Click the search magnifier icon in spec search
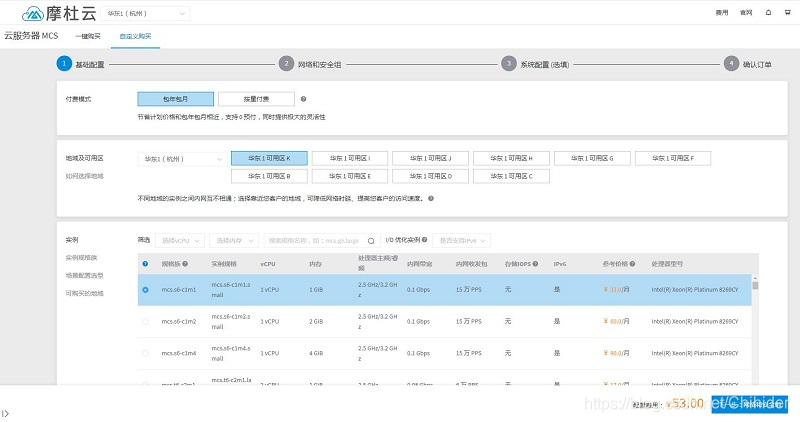The image size is (800, 422). point(371,241)
